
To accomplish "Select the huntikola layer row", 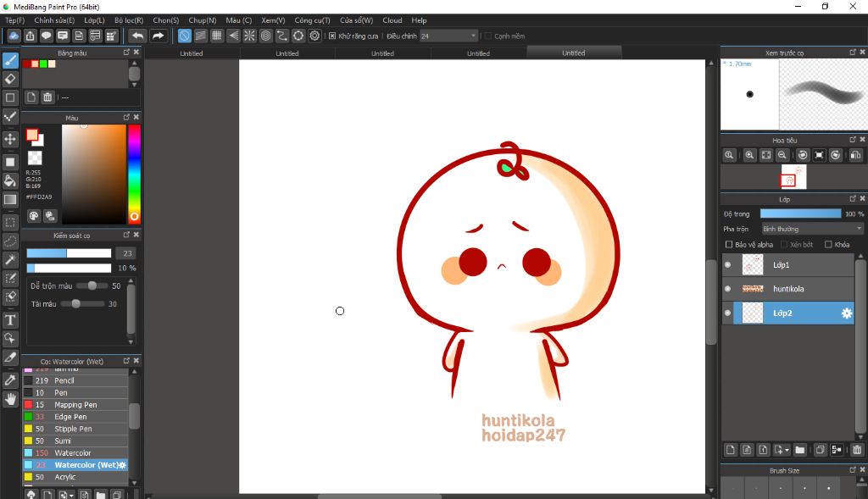I will coord(788,289).
